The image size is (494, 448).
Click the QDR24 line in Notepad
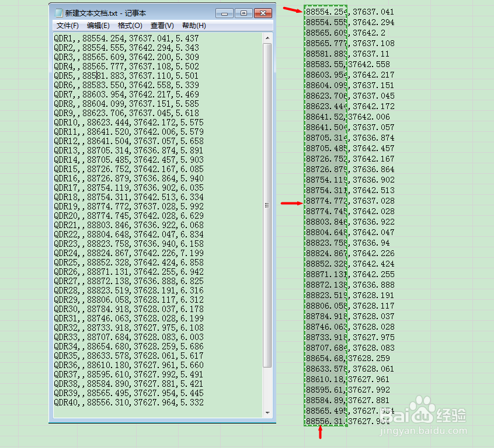[x=129, y=253]
